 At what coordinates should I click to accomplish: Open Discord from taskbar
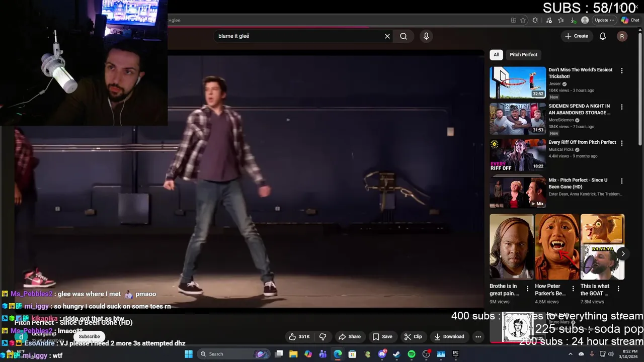coord(382,354)
